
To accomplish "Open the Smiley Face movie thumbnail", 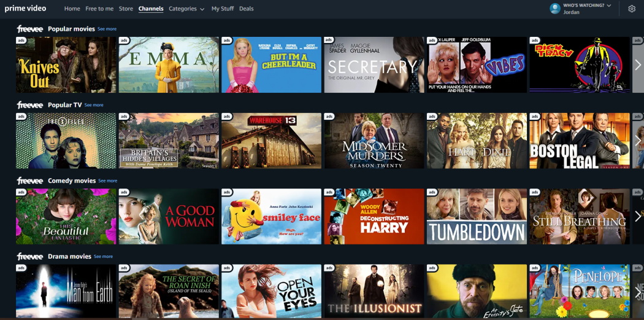I will [272, 216].
